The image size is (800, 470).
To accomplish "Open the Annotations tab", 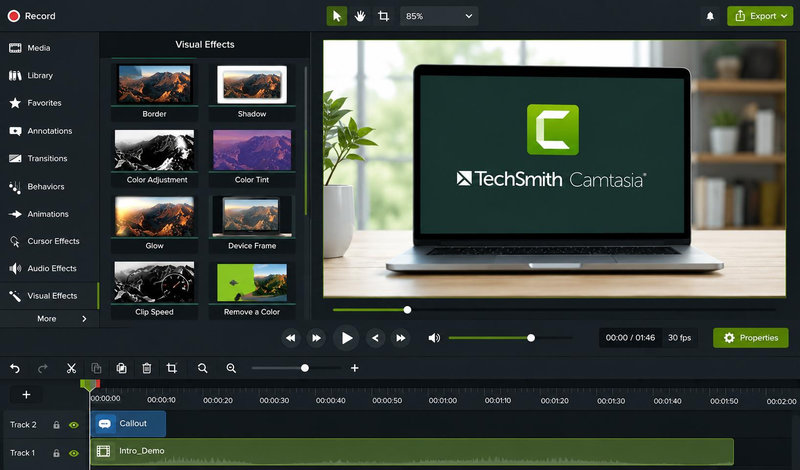I will point(49,131).
